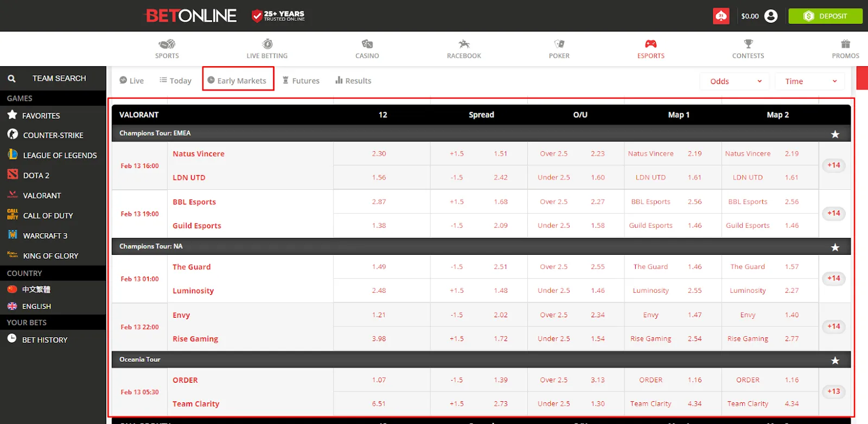Switch language to English flag option
Screen dimensions: 868x424
pyautogui.click(x=12, y=306)
